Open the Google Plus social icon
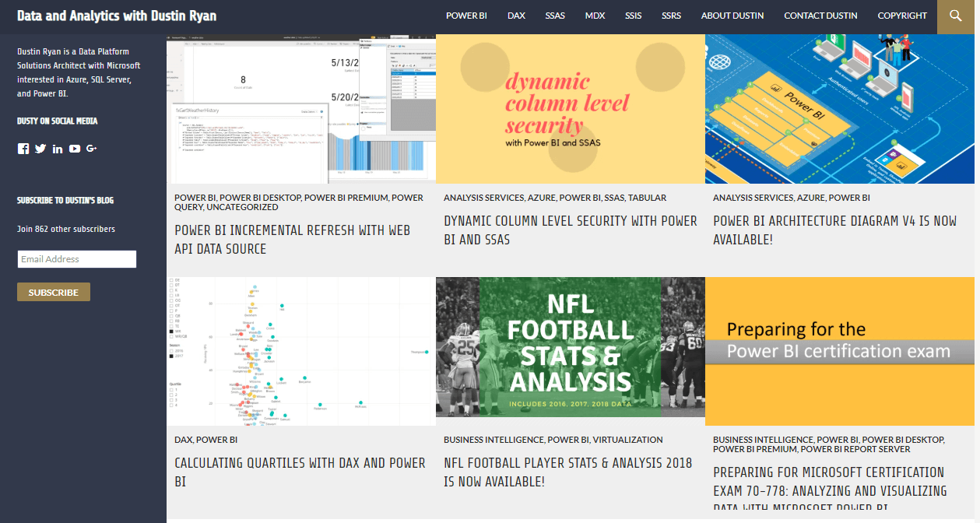980x523 pixels. [x=92, y=149]
